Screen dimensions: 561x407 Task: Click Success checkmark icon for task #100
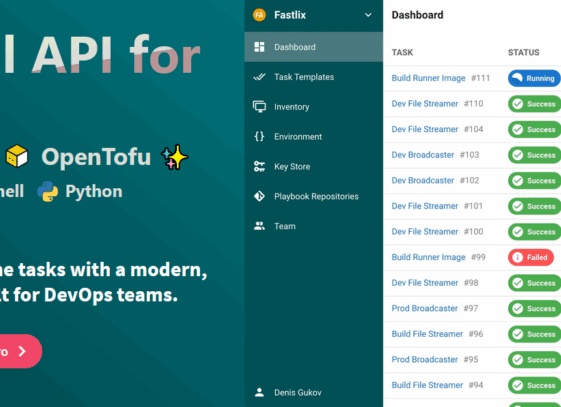pyautogui.click(x=517, y=232)
